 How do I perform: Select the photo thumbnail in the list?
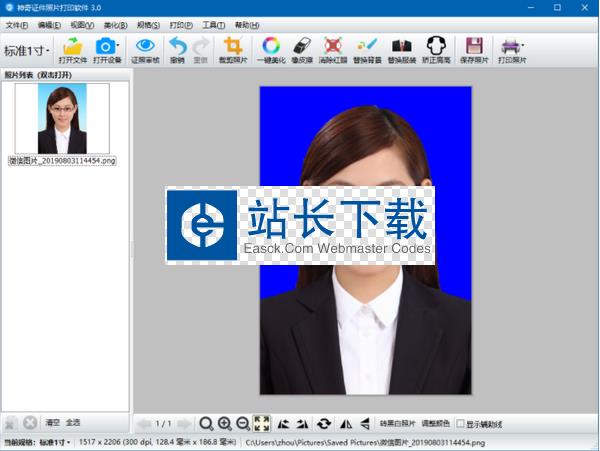tap(60, 118)
